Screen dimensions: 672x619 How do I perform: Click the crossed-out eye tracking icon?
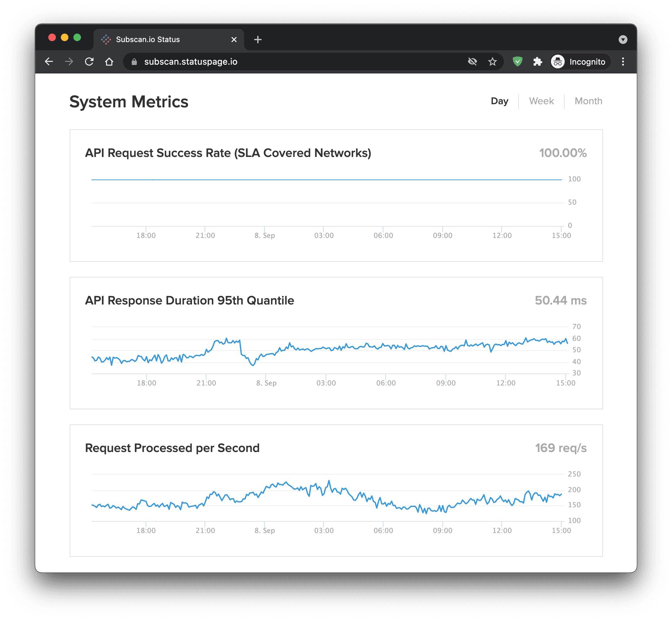pos(472,62)
